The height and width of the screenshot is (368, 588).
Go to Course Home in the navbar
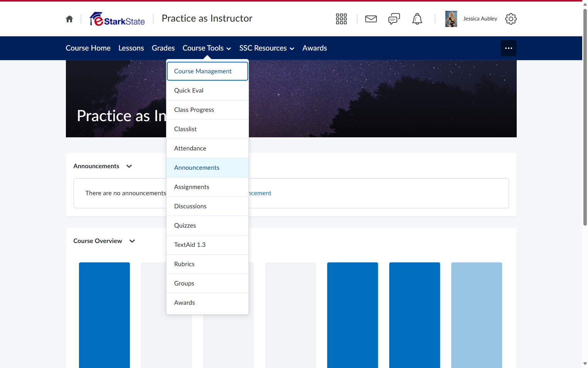[88, 48]
